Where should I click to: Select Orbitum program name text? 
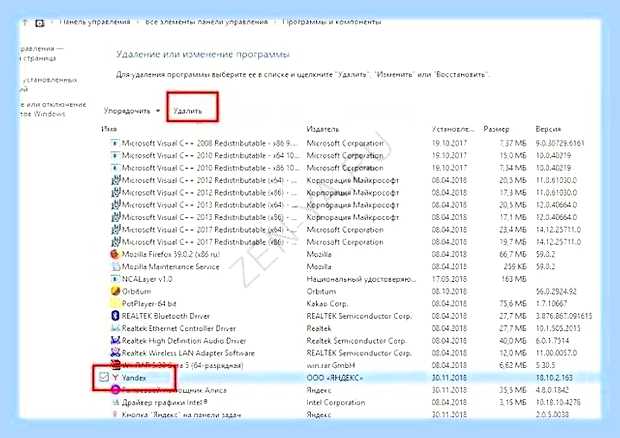(x=136, y=291)
